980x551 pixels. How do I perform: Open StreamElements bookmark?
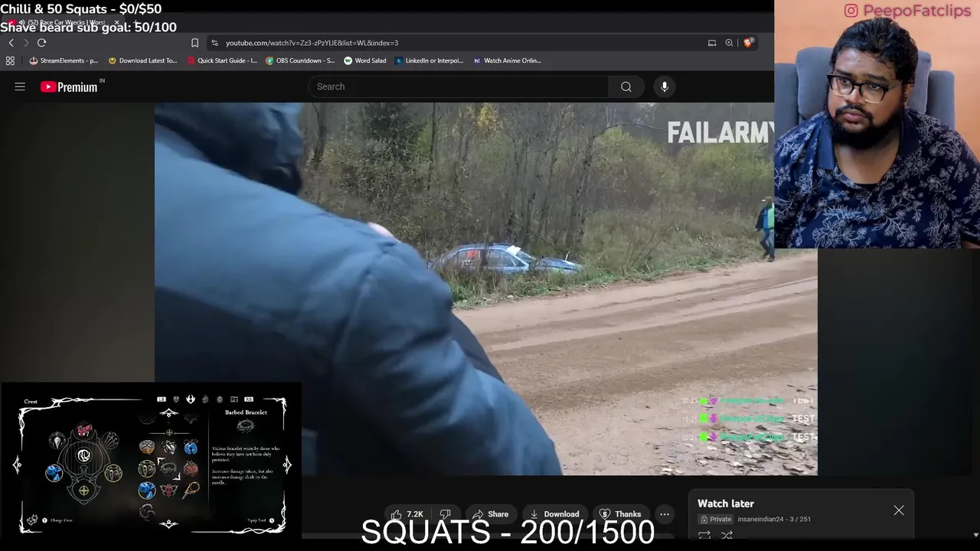(x=64, y=60)
